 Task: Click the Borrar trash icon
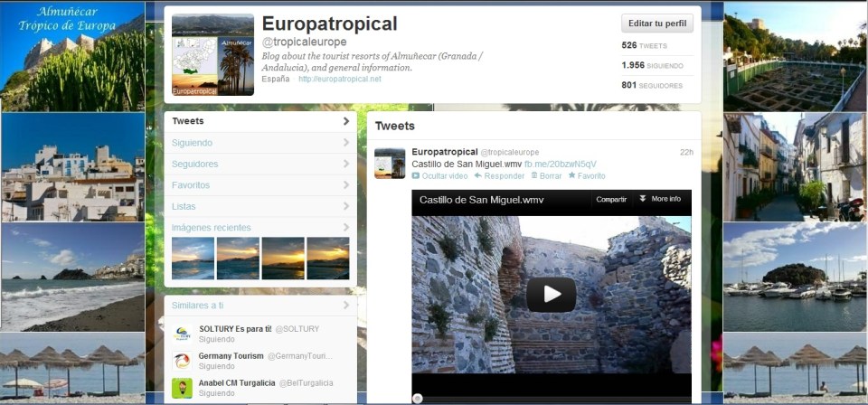tap(534, 176)
